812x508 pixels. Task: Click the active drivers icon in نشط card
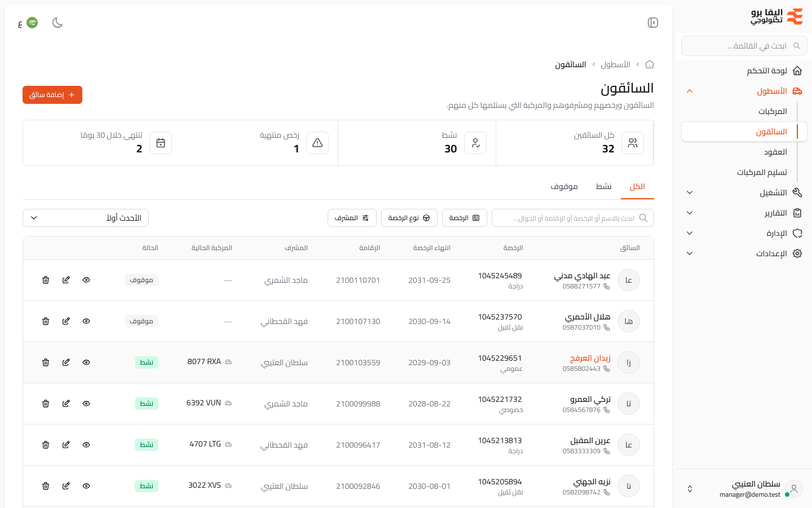475,143
